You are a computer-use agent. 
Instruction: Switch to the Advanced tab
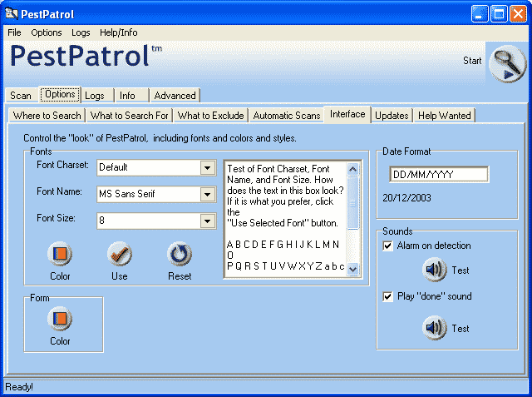[175, 96]
